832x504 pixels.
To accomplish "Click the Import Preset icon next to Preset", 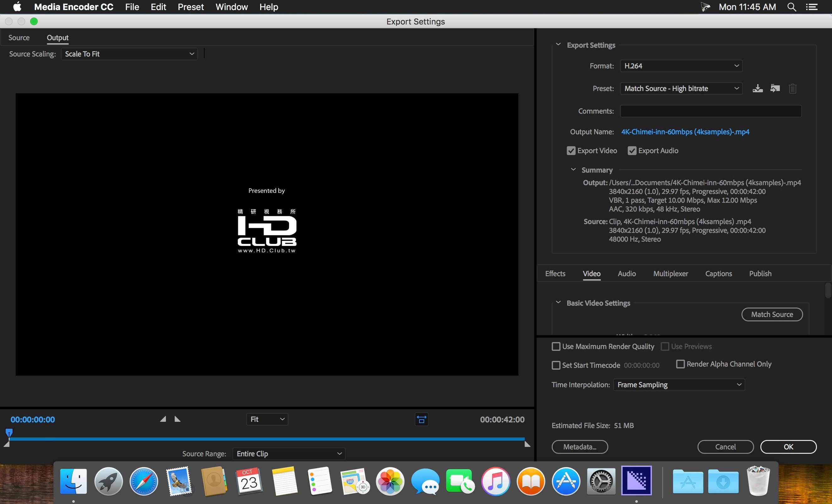I will click(775, 88).
